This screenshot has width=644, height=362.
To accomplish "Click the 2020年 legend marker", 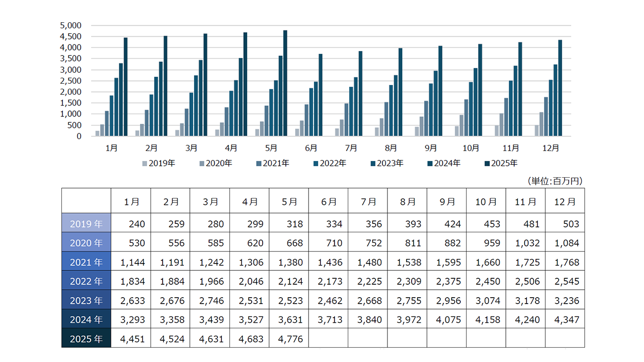I will pyautogui.click(x=202, y=163).
